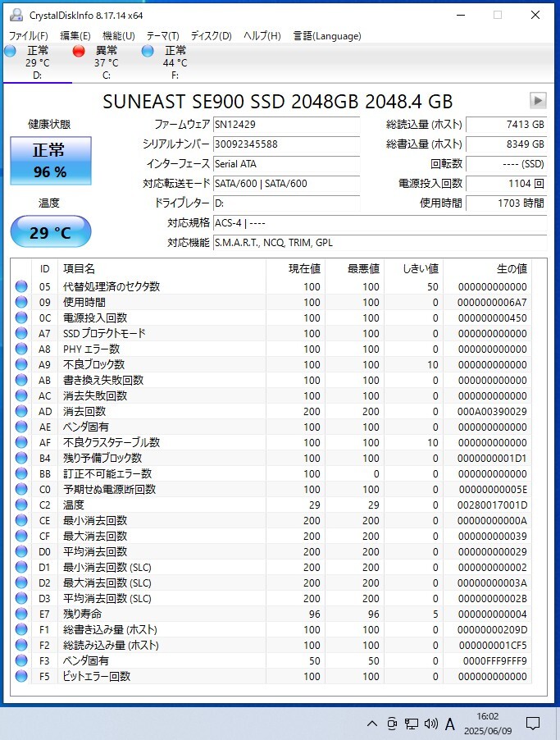Select the SSD プロテクトモード row
Screen dimensions: 560x740
click(x=271, y=333)
